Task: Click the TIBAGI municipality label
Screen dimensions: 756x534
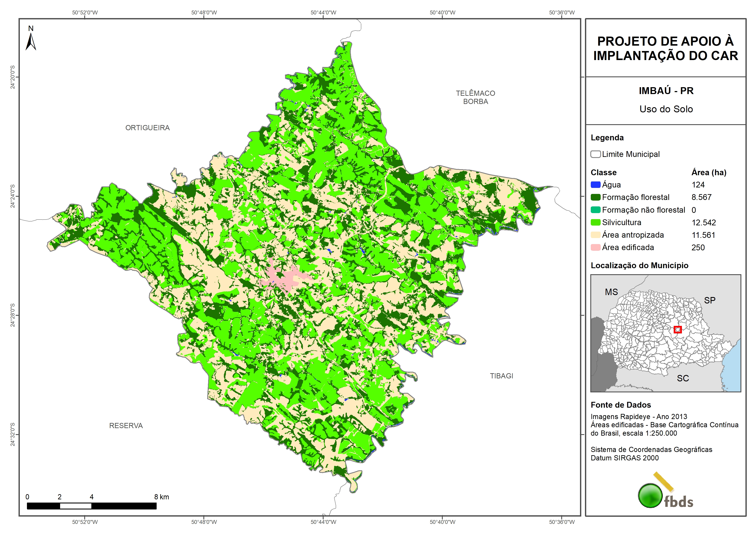Action: click(501, 376)
